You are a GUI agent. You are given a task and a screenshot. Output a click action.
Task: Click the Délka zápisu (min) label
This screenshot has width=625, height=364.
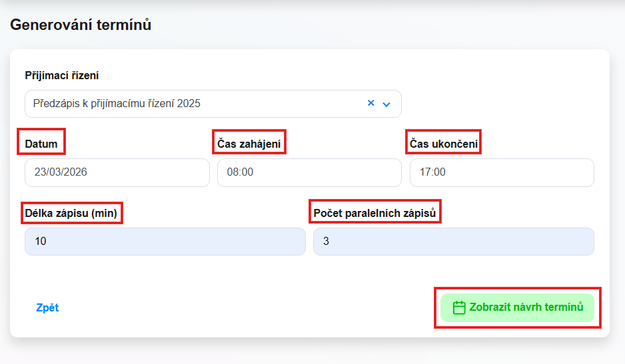[x=71, y=213]
